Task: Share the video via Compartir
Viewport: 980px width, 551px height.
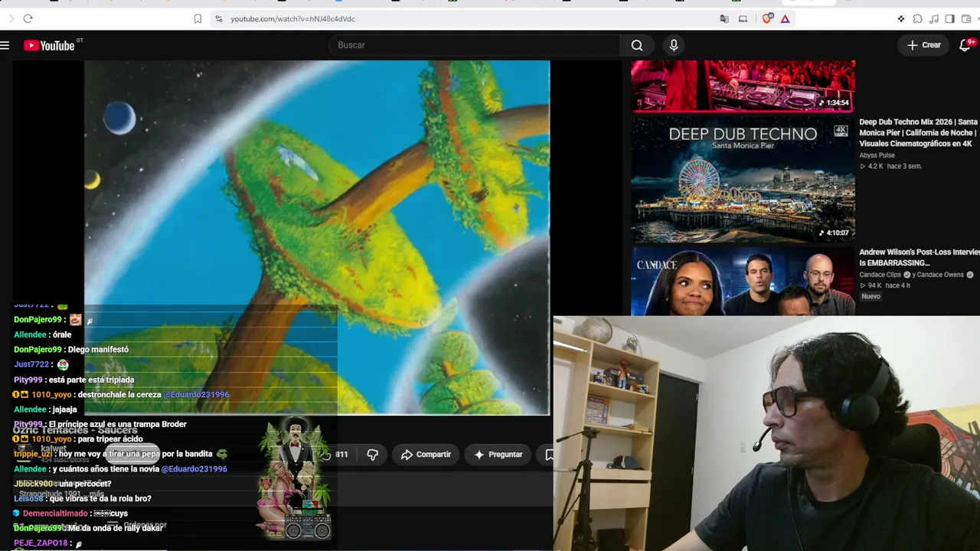Action: (426, 455)
